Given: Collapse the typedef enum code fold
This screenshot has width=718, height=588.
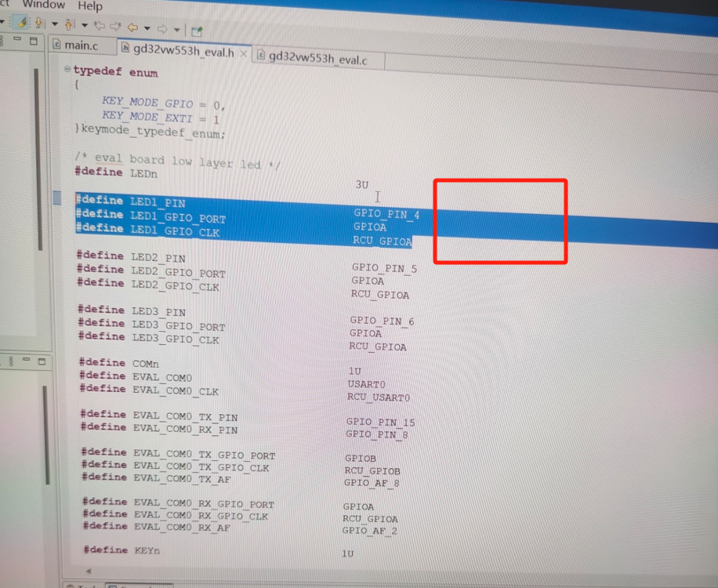Looking at the screenshot, I should click(68, 69).
